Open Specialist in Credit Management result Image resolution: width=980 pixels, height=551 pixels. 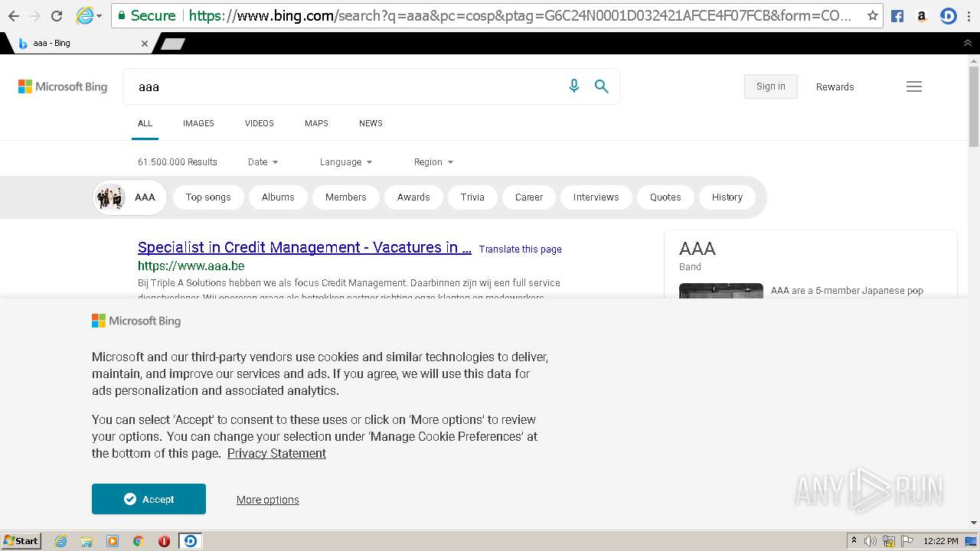coord(305,247)
